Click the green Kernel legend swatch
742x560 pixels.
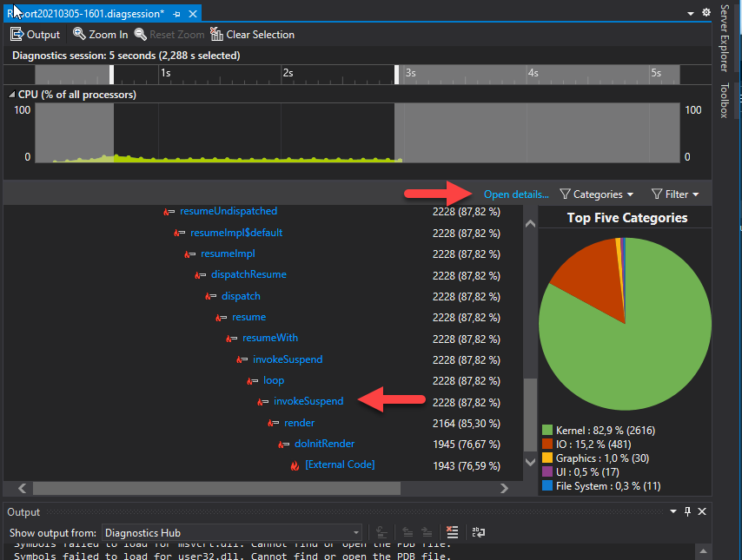547,430
